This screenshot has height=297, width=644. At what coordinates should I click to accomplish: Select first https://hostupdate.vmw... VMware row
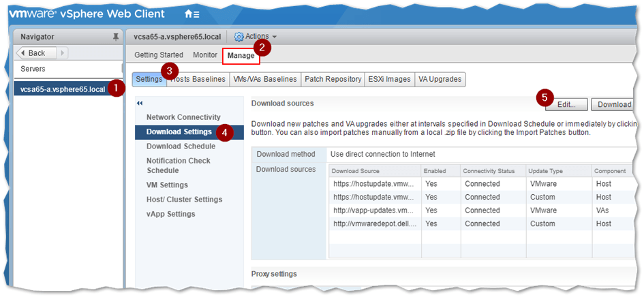click(x=482, y=184)
